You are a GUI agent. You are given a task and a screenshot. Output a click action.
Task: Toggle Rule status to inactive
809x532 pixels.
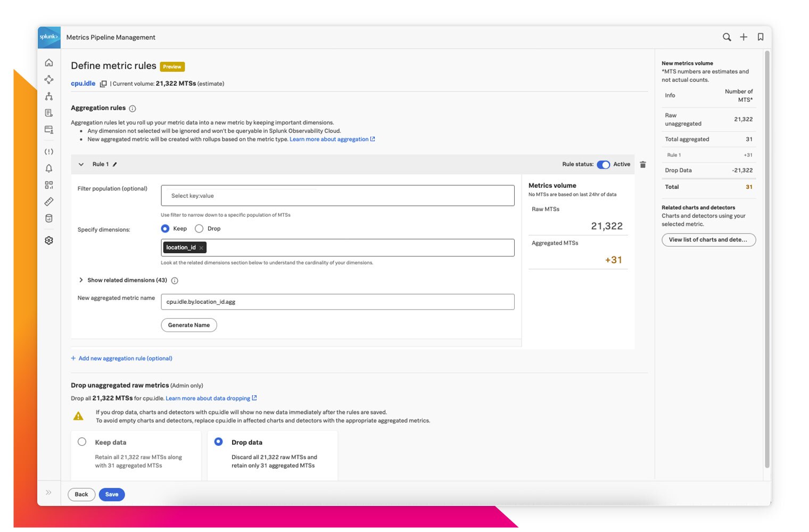click(603, 164)
